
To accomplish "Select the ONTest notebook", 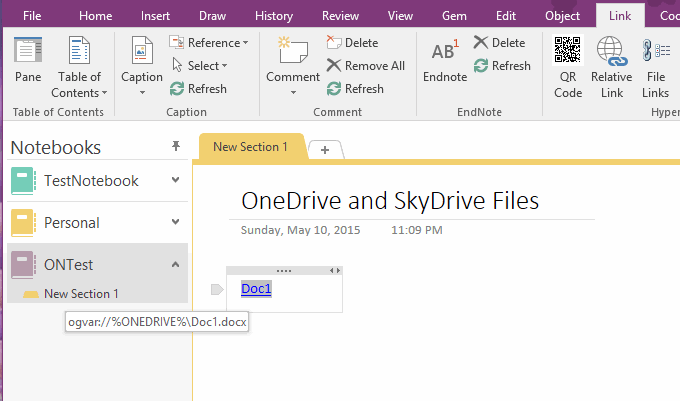I will [69, 264].
